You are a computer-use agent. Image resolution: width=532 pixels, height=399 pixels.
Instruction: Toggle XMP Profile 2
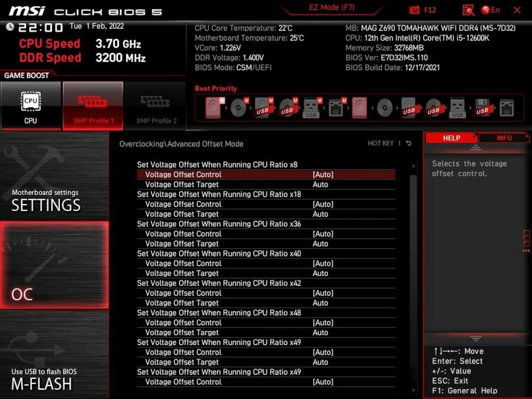tap(156, 105)
